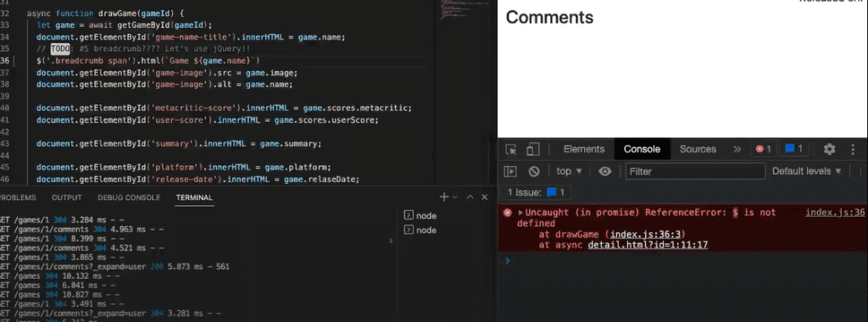Click the code line setting 'release-date' innerHTML
The width and height of the screenshot is (868, 322).
[x=198, y=180]
